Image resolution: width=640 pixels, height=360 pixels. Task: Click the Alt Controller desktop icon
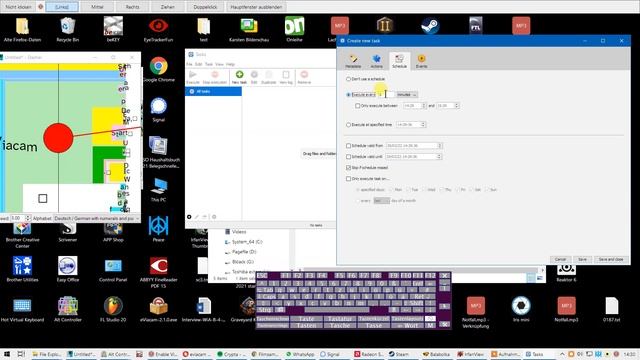[x=68, y=309]
